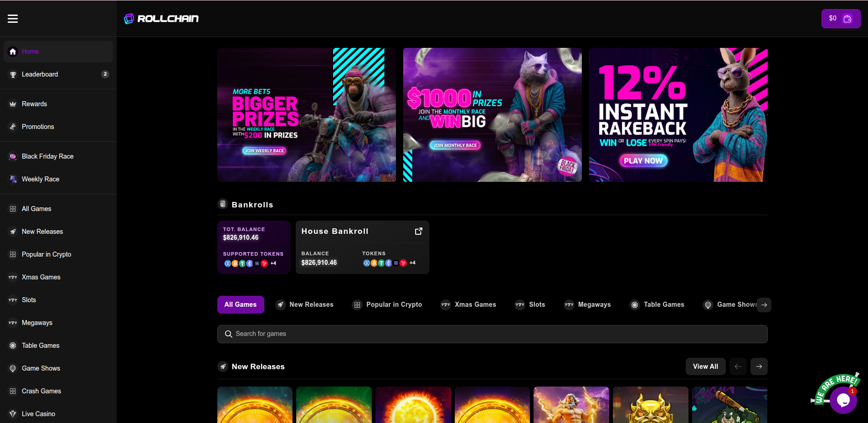Go to next New Releases page
Image resolution: width=868 pixels, height=423 pixels.
[759, 366]
